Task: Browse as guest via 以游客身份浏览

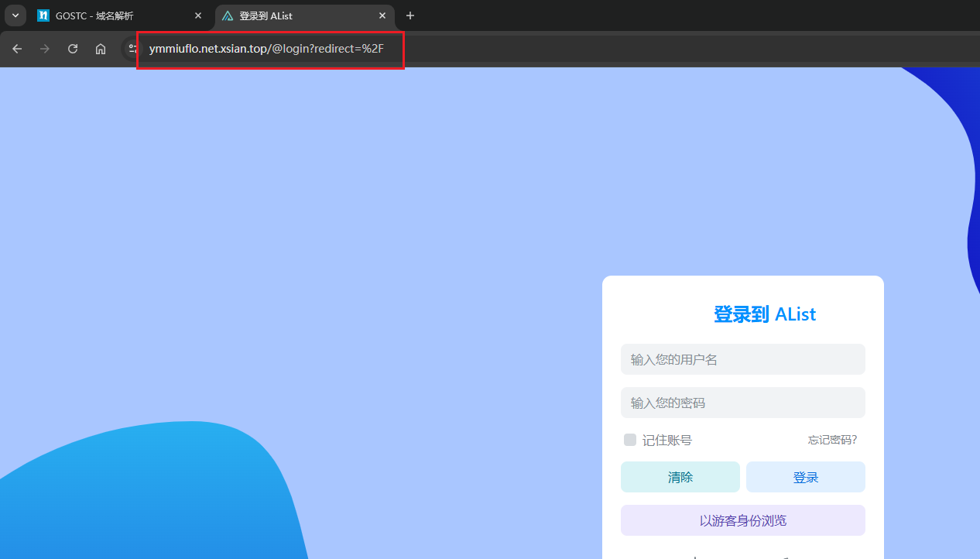Action: click(743, 520)
